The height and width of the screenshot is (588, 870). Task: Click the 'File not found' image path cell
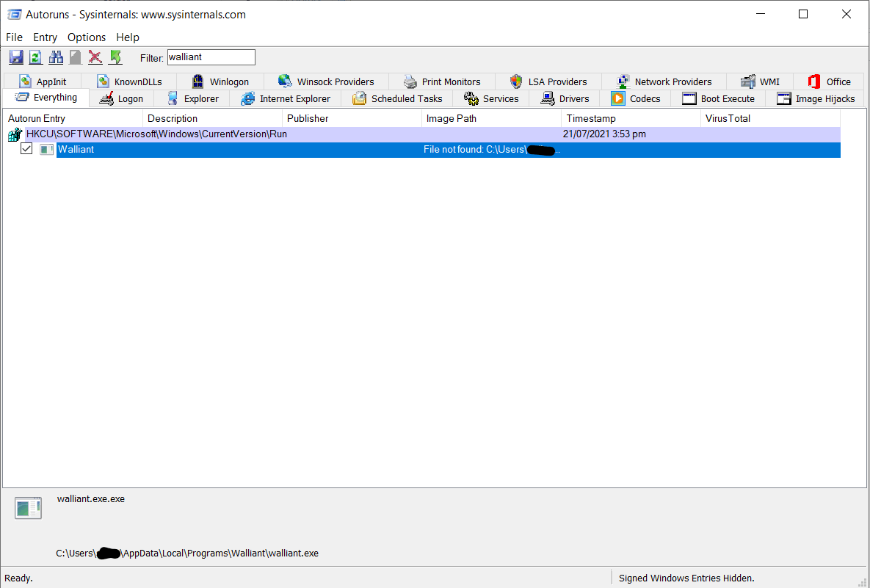click(x=492, y=150)
